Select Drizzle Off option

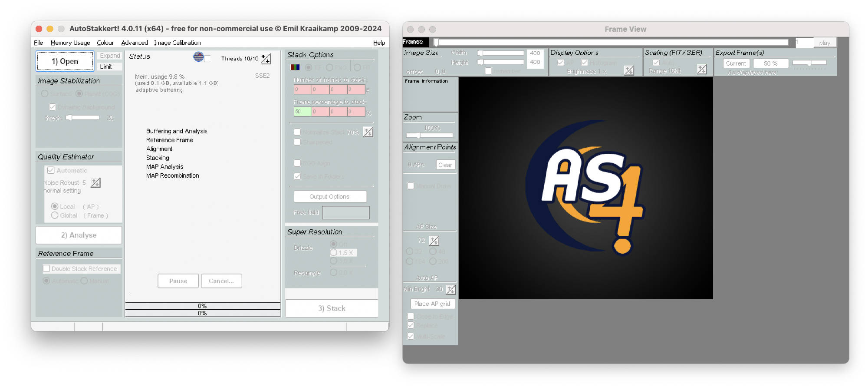tap(333, 244)
